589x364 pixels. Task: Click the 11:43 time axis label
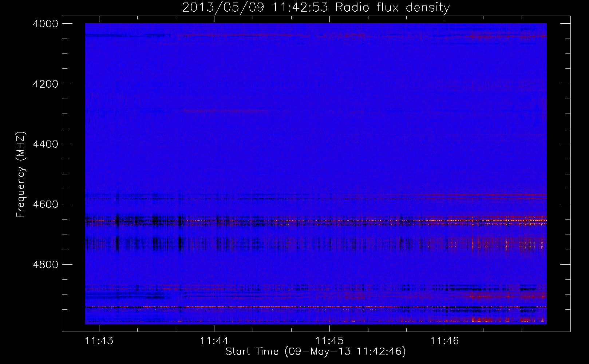pos(99,341)
